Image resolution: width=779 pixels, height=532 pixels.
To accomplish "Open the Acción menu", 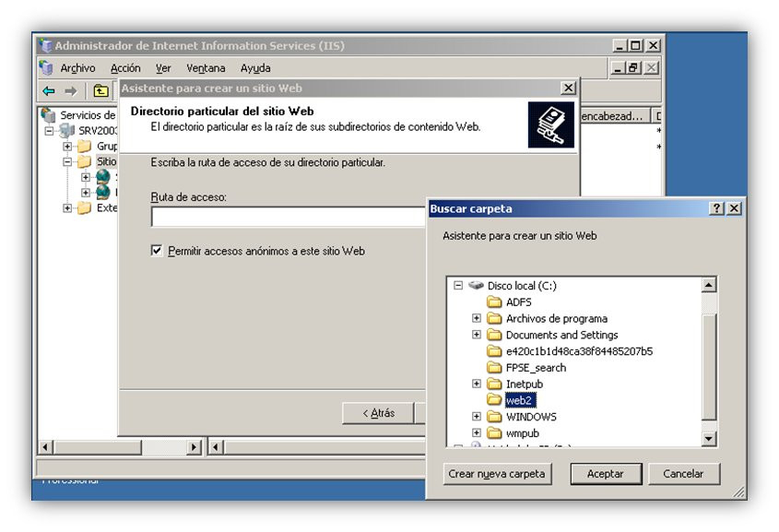I will pos(125,68).
